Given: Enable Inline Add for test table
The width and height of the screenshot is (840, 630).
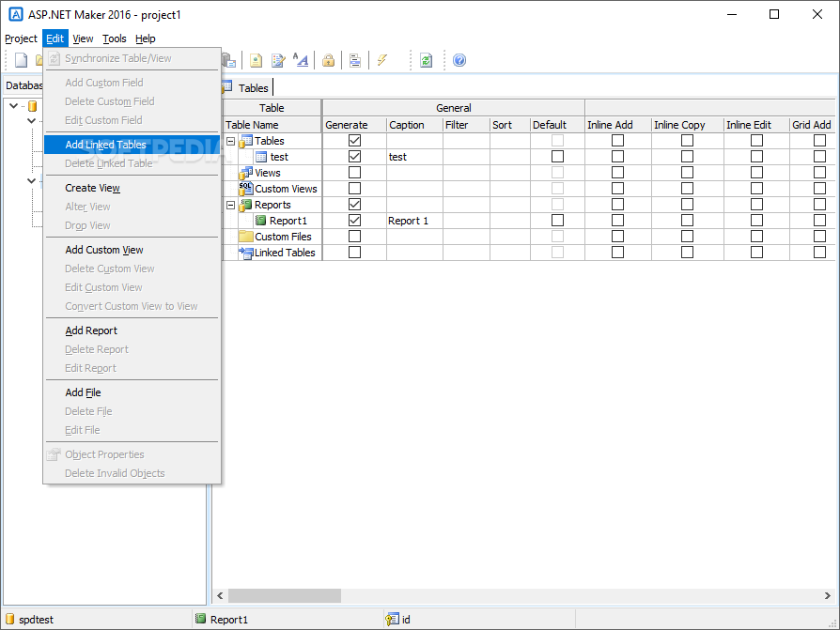Looking at the screenshot, I should click(x=617, y=156).
